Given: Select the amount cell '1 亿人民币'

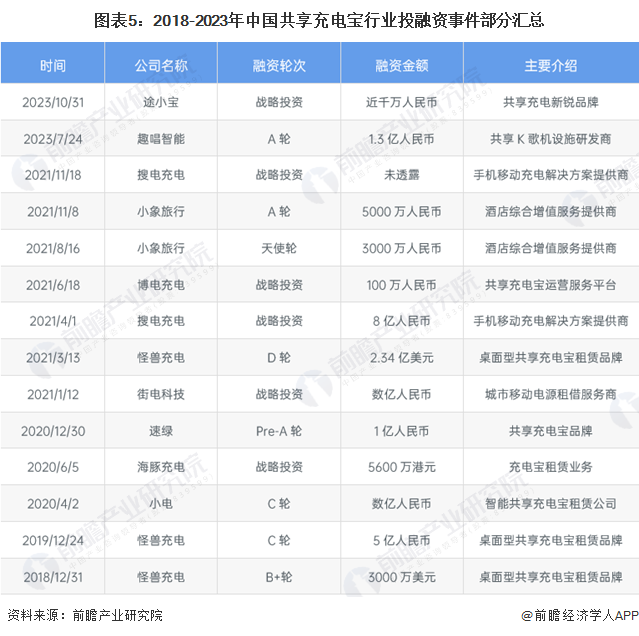Looking at the screenshot, I should [402, 431].
